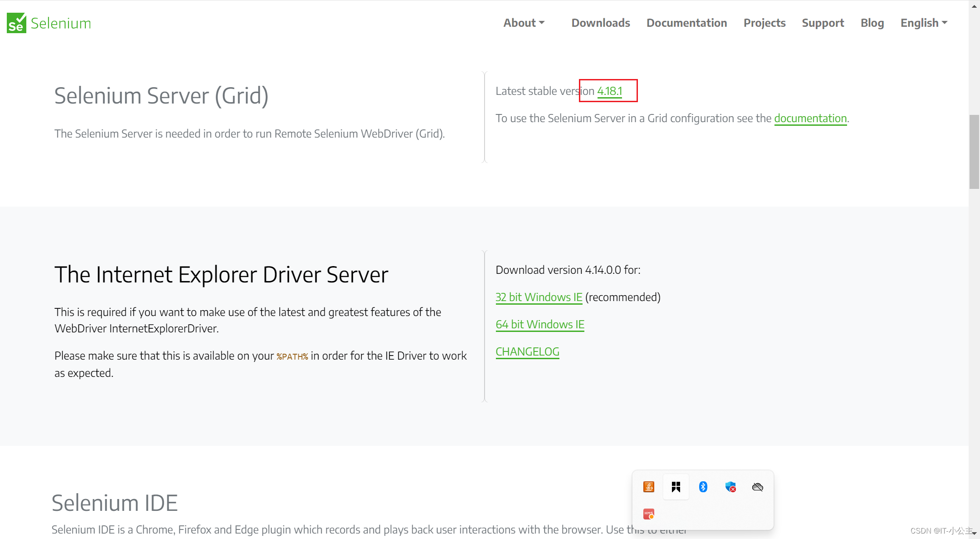
Task: Click the Selenium Server (Grid) heading
Action: click(162, 96)
